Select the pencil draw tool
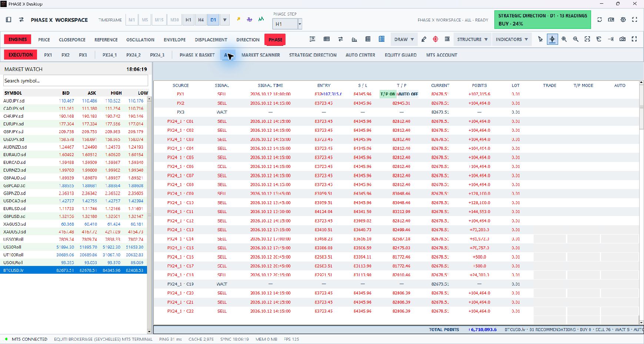Viewport: 644px width, 344px height. coord(424,39)
